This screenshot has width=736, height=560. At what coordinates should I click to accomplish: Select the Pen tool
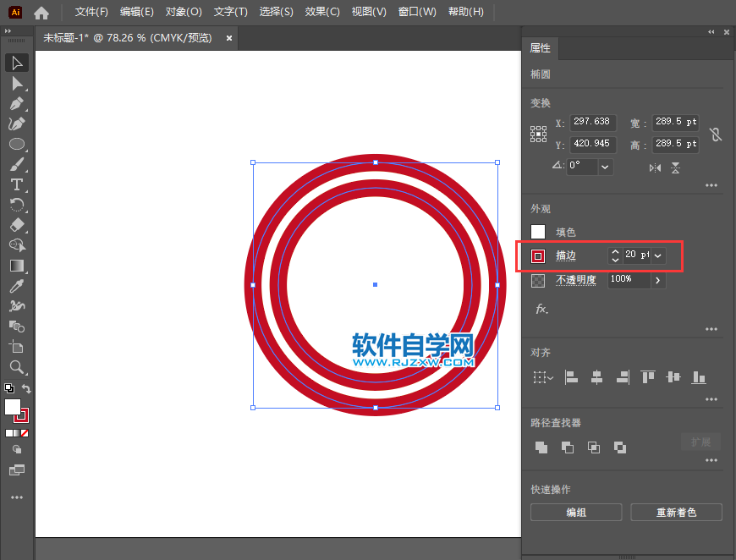18,103
